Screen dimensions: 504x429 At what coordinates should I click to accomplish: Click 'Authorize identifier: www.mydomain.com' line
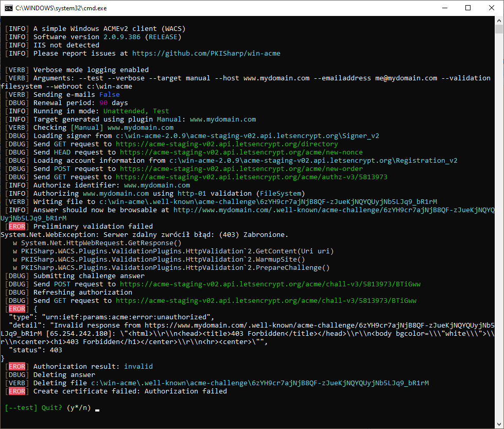(97, 185)
